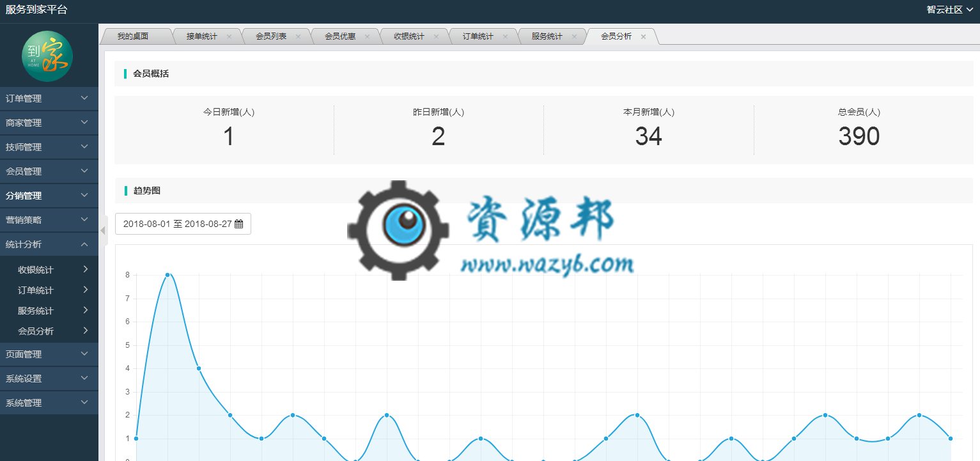Expand the 订单管理 menu
The width and height of the screenshot is (980, 461).
coord(49,98)
